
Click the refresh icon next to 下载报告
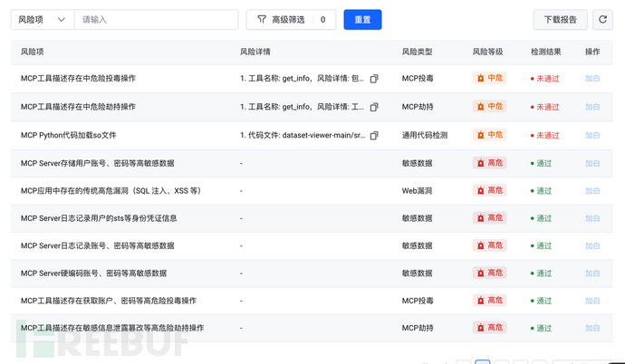coord(601,20)
